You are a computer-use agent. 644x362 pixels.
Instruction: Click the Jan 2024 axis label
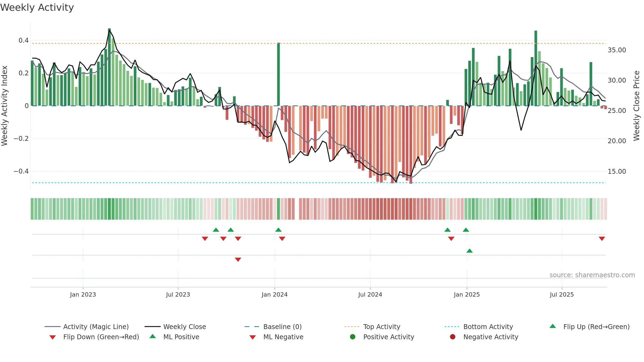[275, 294]
